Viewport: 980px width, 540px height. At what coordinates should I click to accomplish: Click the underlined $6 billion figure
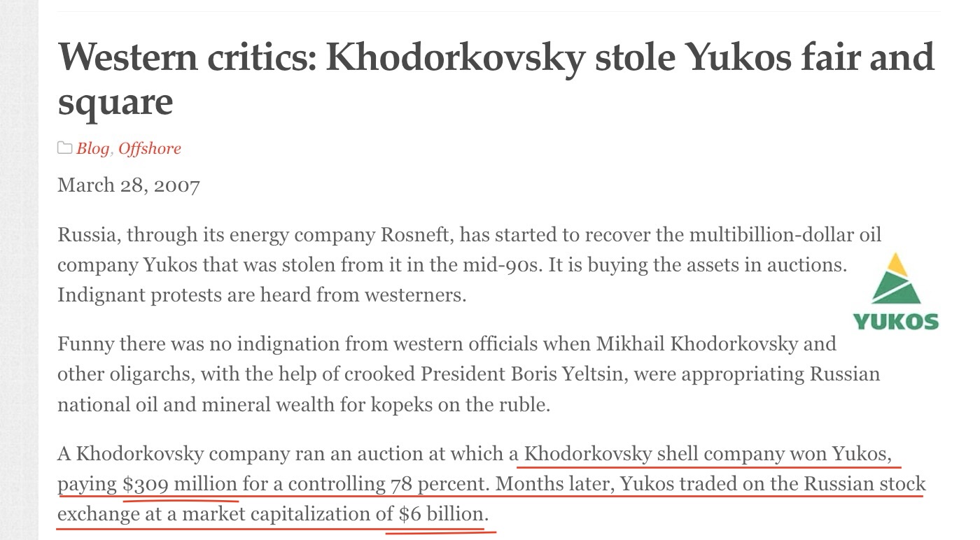point(441,514)
